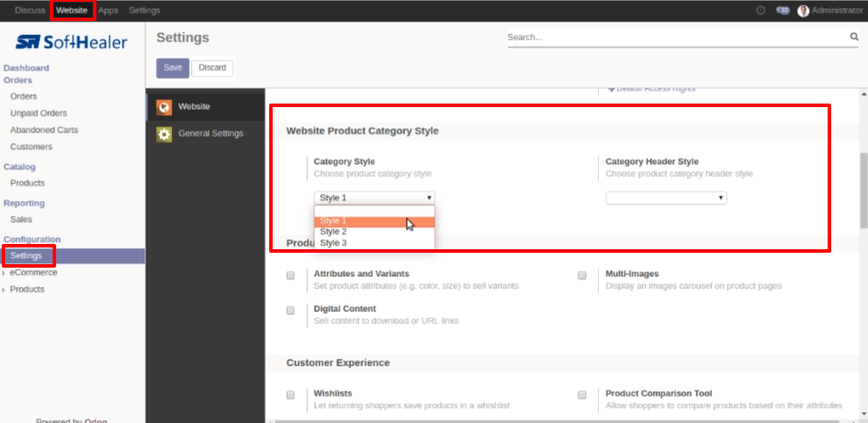Enable the Product Comparison Tool checkbox
The height and width of the screenshot is (423, 868).
click(x=582, y=395)
